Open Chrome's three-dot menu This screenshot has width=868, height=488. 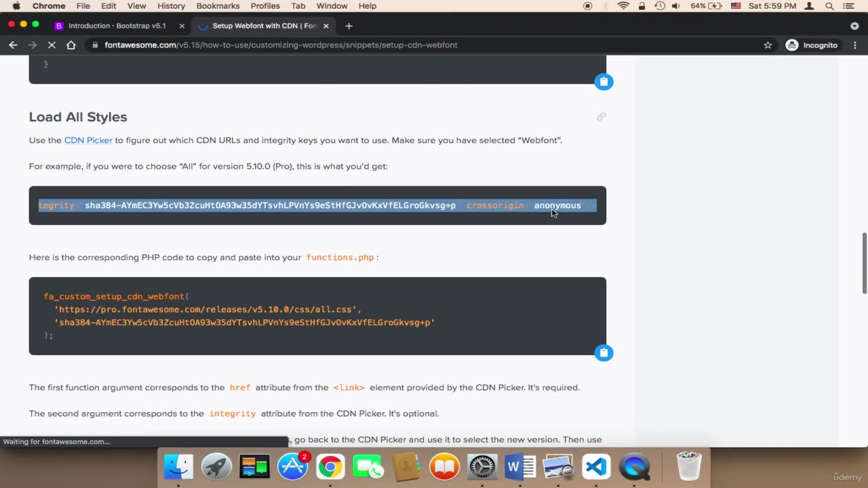[x=854, y=45]
